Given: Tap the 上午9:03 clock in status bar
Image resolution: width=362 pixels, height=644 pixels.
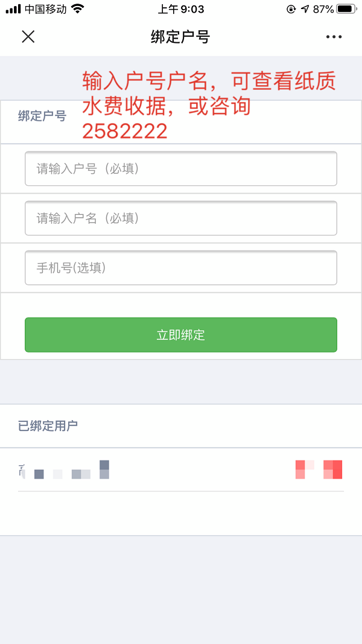Looking at the screenshot, I should tap(180, 9).
